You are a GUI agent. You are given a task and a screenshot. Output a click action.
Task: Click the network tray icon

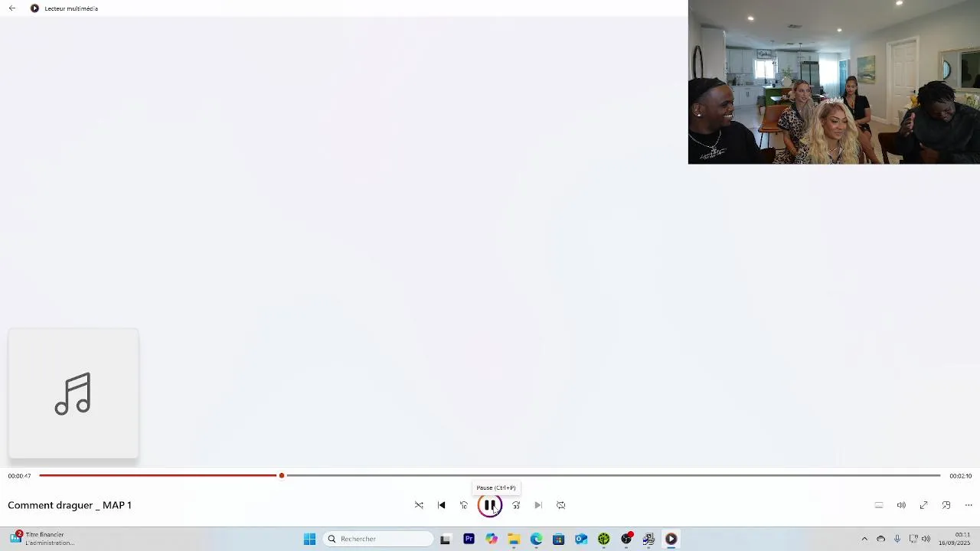tap(913, 539)
